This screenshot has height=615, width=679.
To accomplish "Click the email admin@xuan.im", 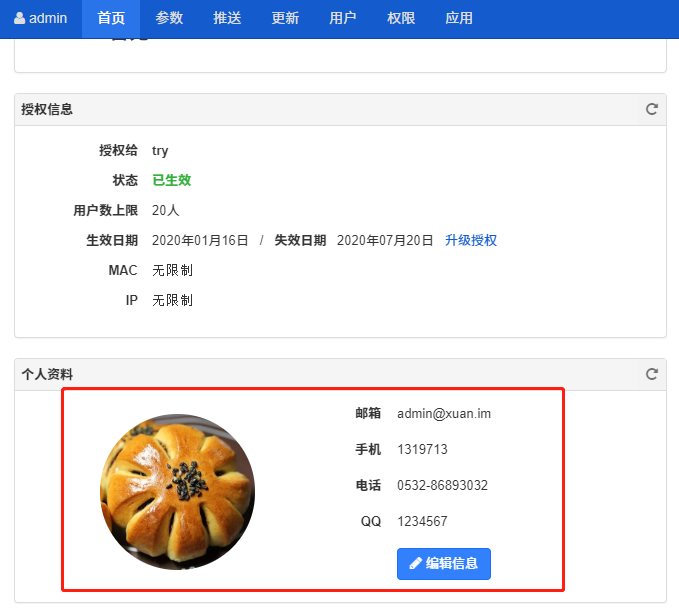I will click(444, 413).
